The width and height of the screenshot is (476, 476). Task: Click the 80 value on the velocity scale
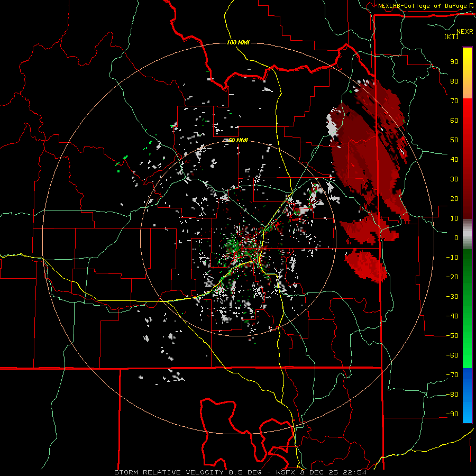[x=454, y=81]
